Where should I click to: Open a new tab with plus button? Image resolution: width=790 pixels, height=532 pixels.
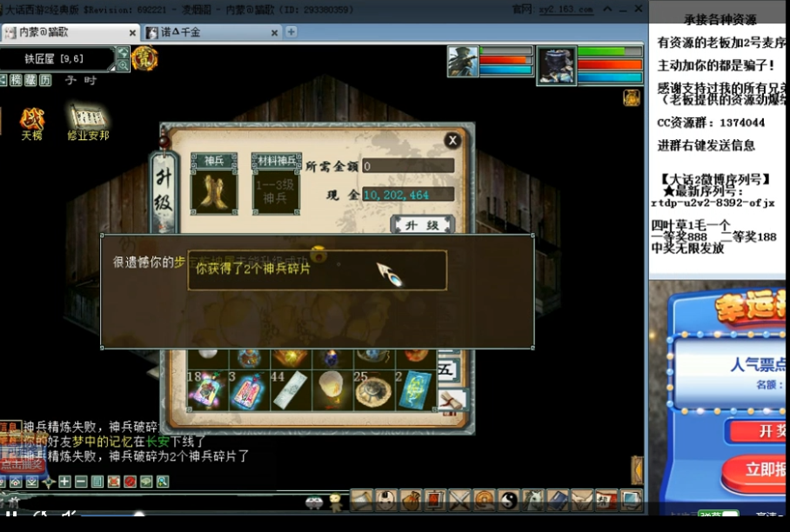pyautogui.click(x=291, y=32)
